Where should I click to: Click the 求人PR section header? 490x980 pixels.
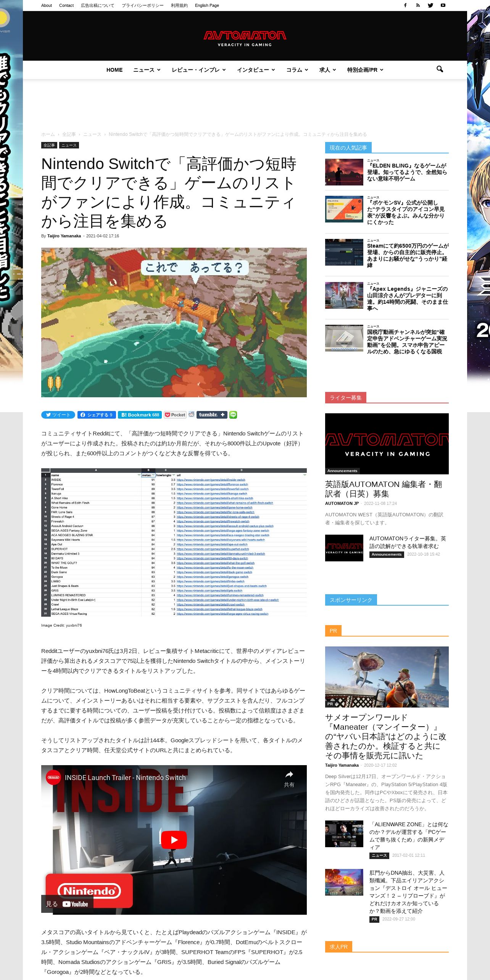(x=338, y=946)
